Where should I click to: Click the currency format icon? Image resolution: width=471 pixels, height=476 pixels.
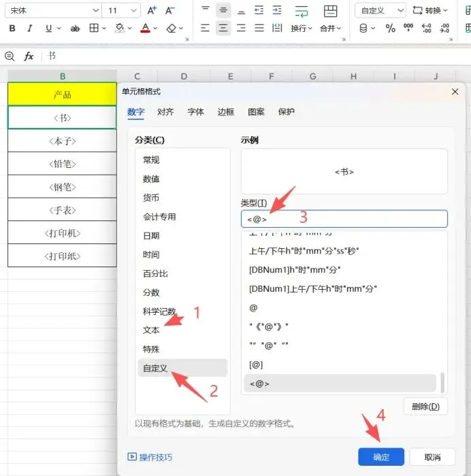click(363, 29)
